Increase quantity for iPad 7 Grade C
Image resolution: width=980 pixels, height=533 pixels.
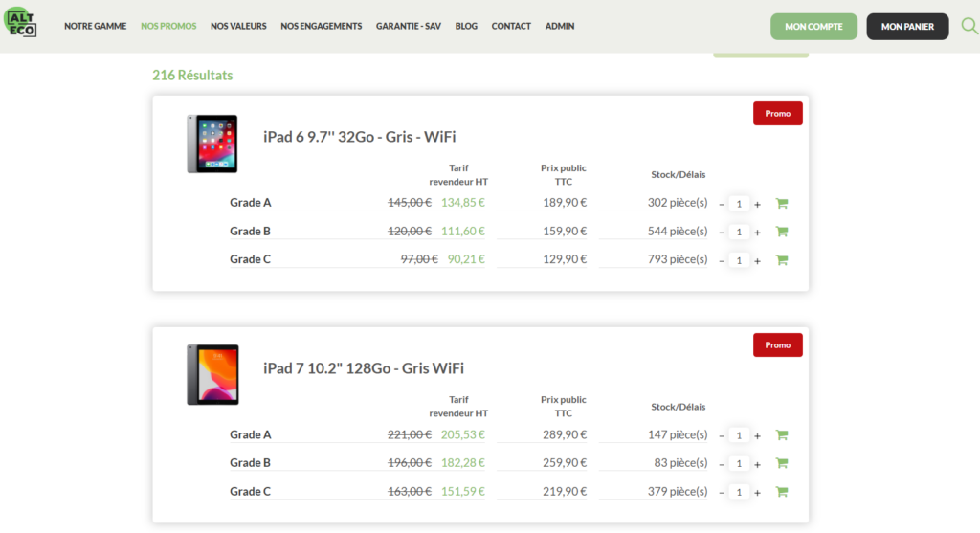click(758, 493)
